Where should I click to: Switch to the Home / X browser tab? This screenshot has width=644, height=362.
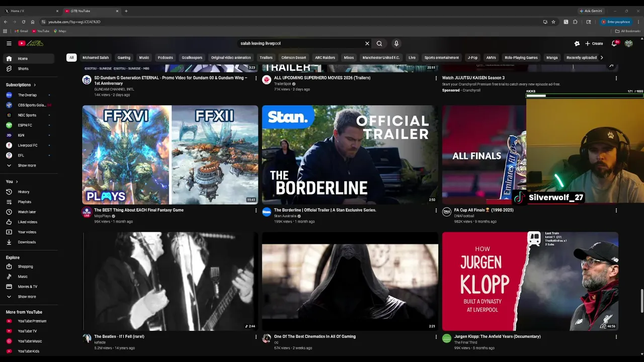pyautogui.click(x=31, y=11)
